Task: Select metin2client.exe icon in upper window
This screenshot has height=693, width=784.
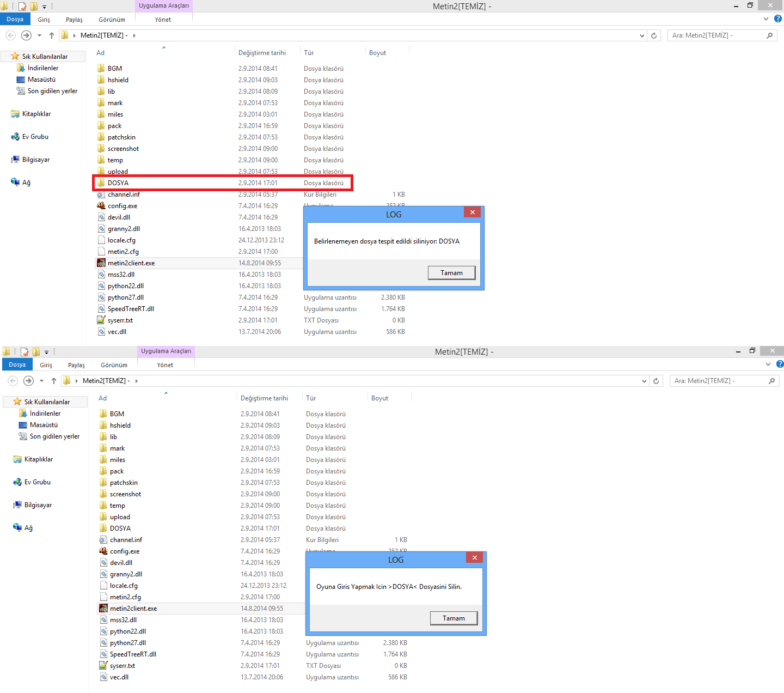Action: pos(101,263)
